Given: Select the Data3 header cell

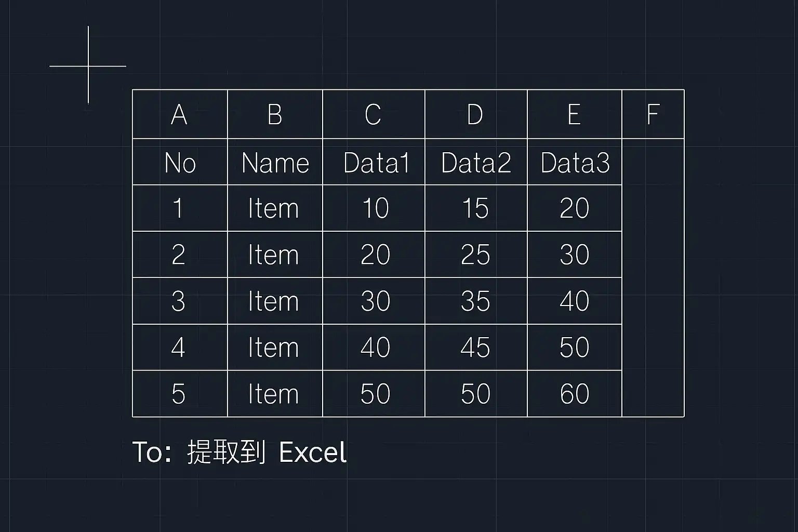Looking at the screenshot, I should 575,162.
